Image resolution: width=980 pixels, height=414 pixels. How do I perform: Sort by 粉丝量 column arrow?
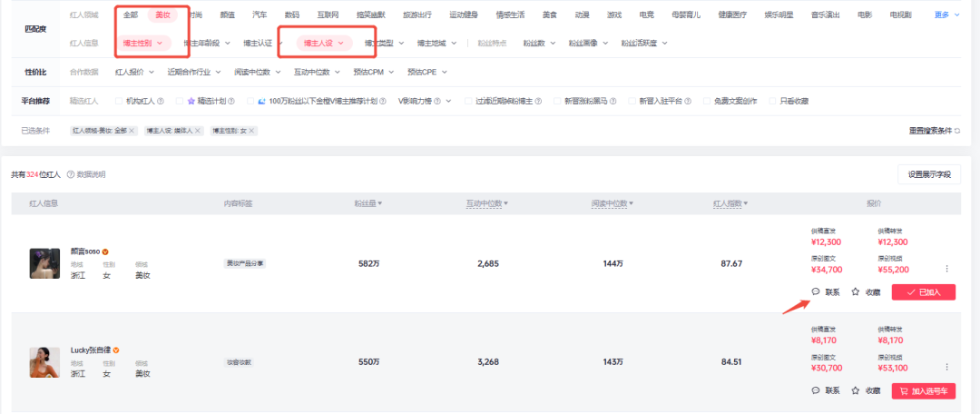tap(379, 203)
